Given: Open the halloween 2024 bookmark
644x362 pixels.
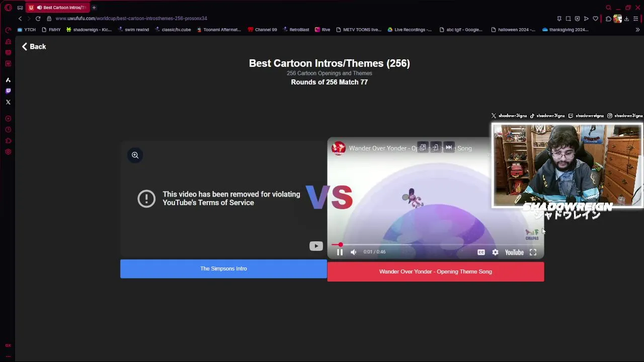Looking at the screenshot, I should click(513, 30).
